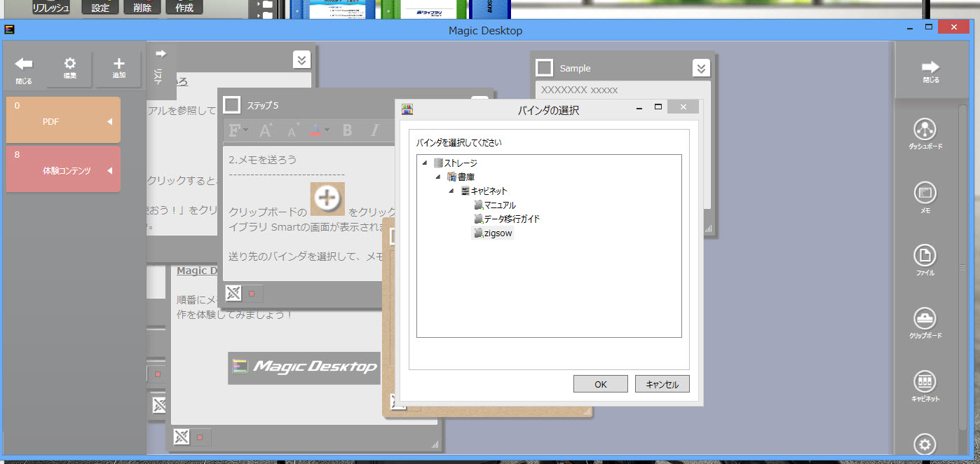The image size is (980, 464).
Task: Click red square at Magic Desktop memo footer
Action: tap(200, 437)
